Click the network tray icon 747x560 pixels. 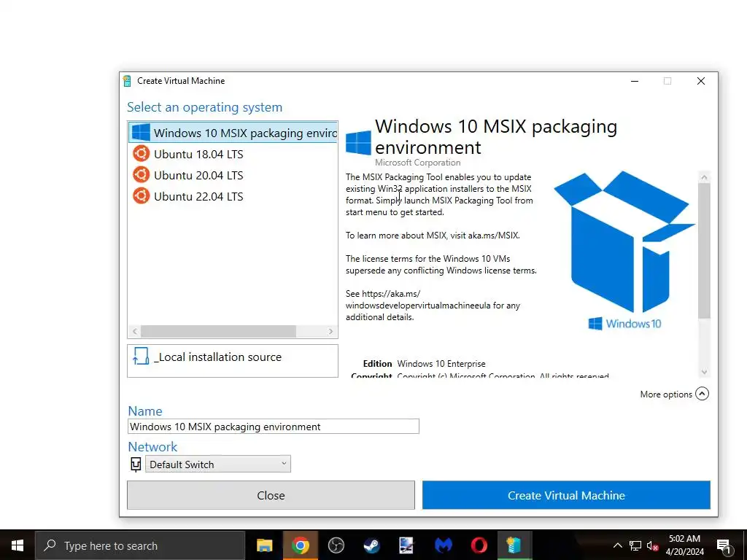click(x=635, y=545)
